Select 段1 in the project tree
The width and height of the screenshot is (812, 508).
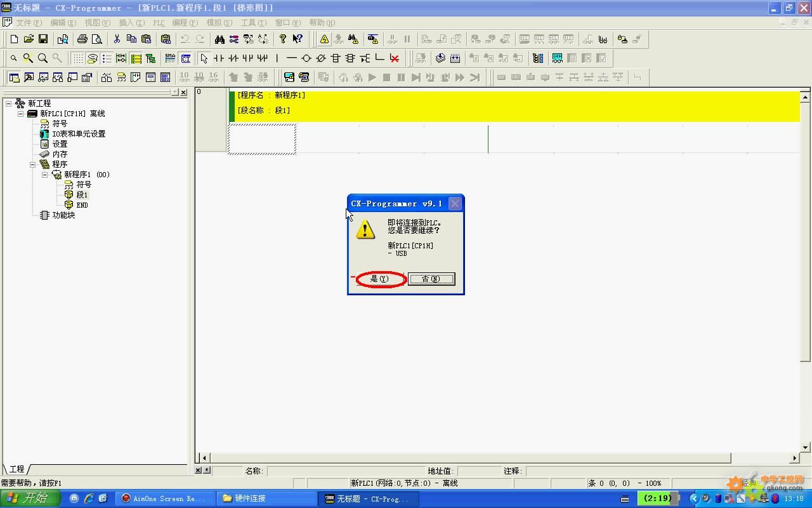pos(82,195)
